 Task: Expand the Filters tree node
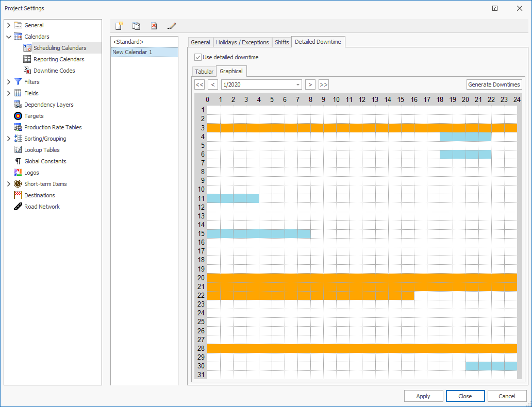click(x=9, y=82)
